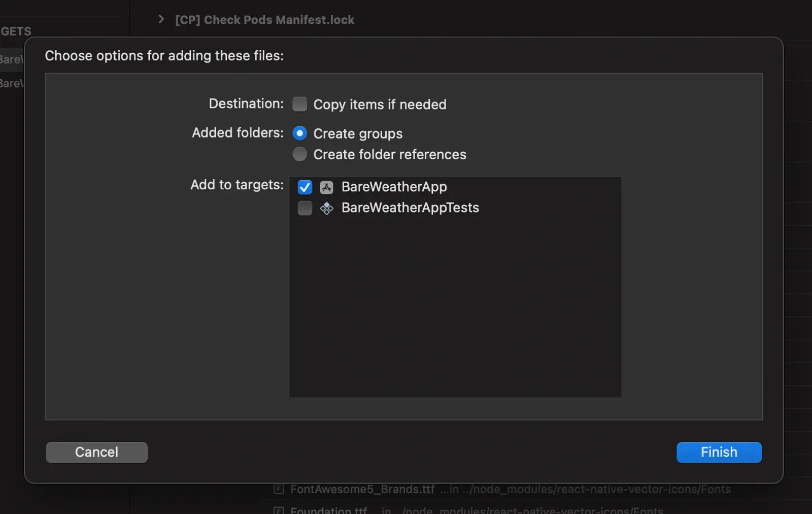The height and width of the screenshot is (514, 812).
Task: Select the BareWeatherAppTests target name row
Action: [x=455, y=208]
